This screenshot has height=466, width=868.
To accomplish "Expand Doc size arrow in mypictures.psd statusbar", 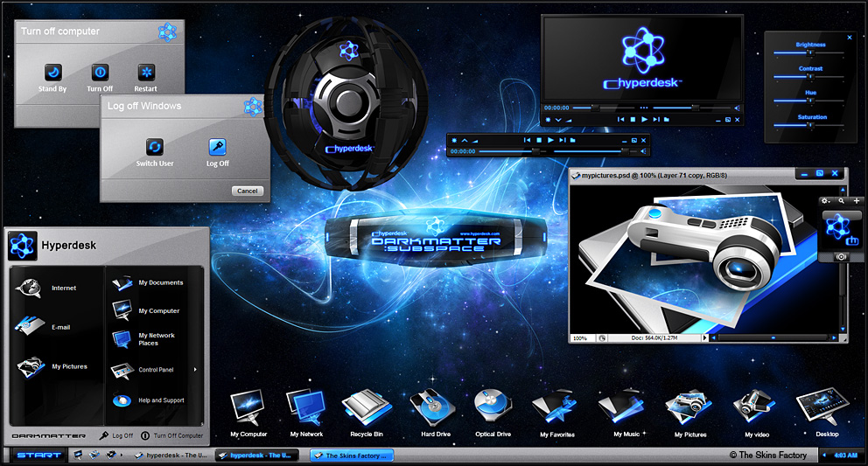I will point(704,337).
